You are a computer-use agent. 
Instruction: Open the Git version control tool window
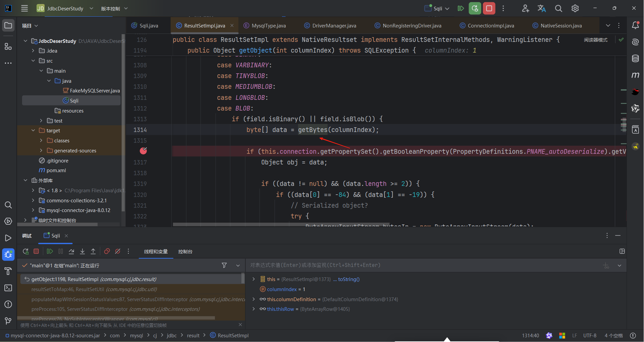coord(8,321)
